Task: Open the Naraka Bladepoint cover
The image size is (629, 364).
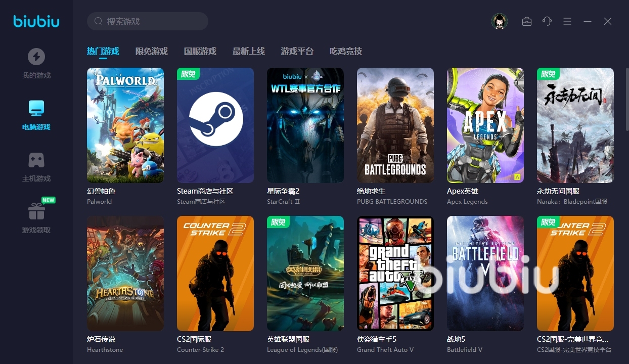Action: coord(575,125)
